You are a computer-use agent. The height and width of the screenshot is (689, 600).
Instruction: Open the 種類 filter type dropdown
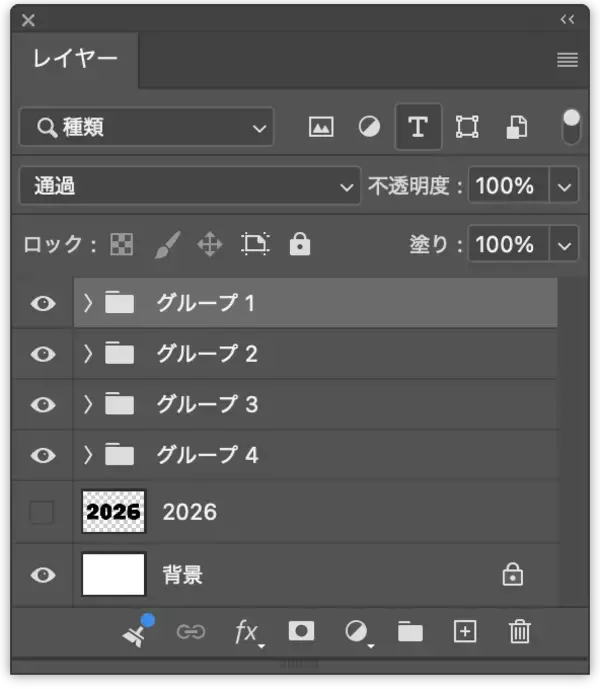click(146, 127)
